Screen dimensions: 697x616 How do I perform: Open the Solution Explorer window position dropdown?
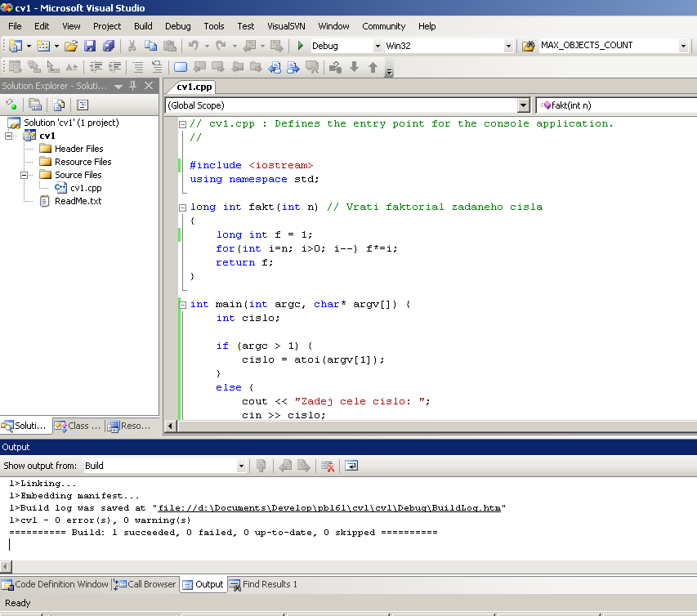coord(118,87)
